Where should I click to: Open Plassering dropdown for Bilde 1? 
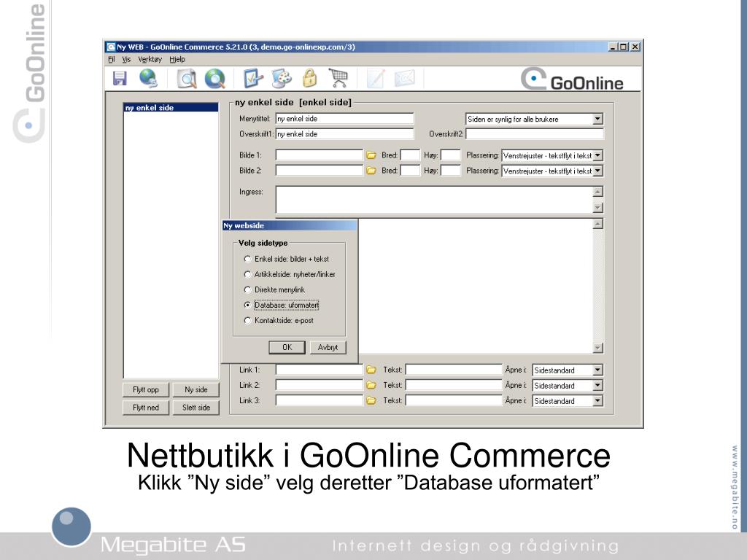[x=598, y=155]
